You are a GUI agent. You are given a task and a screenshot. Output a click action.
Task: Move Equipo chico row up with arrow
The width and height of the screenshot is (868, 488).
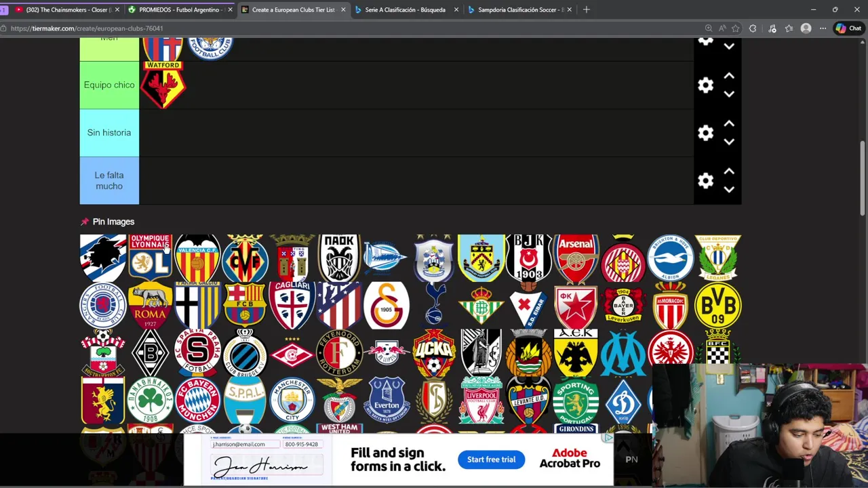click(729, 76)
